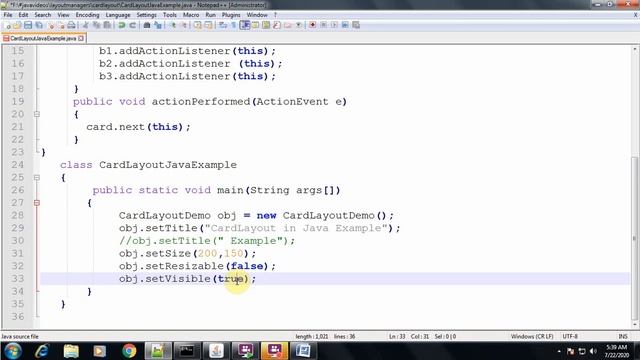Select the CardLayoutJavaExample.java tab

pyautogui.click(x=43, y=38)
